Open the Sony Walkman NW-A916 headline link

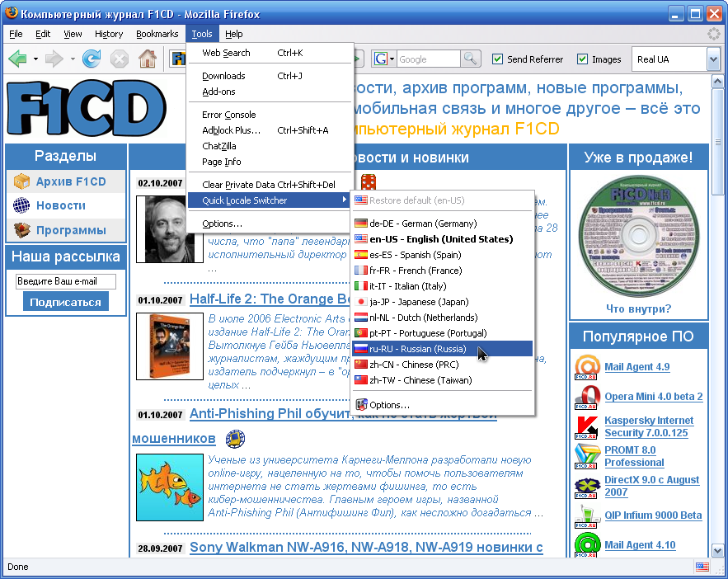[366, 547]
